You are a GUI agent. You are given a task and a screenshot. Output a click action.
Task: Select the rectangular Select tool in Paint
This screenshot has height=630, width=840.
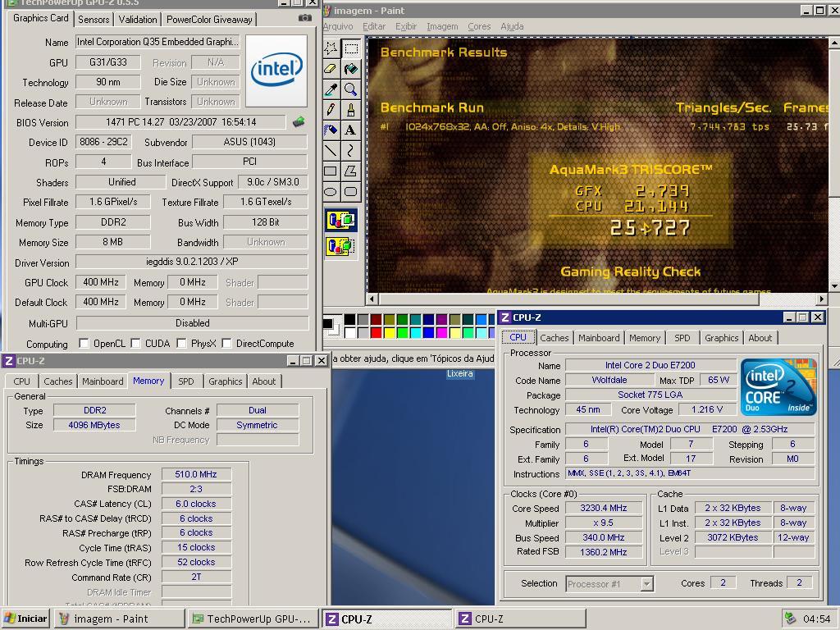351,48
